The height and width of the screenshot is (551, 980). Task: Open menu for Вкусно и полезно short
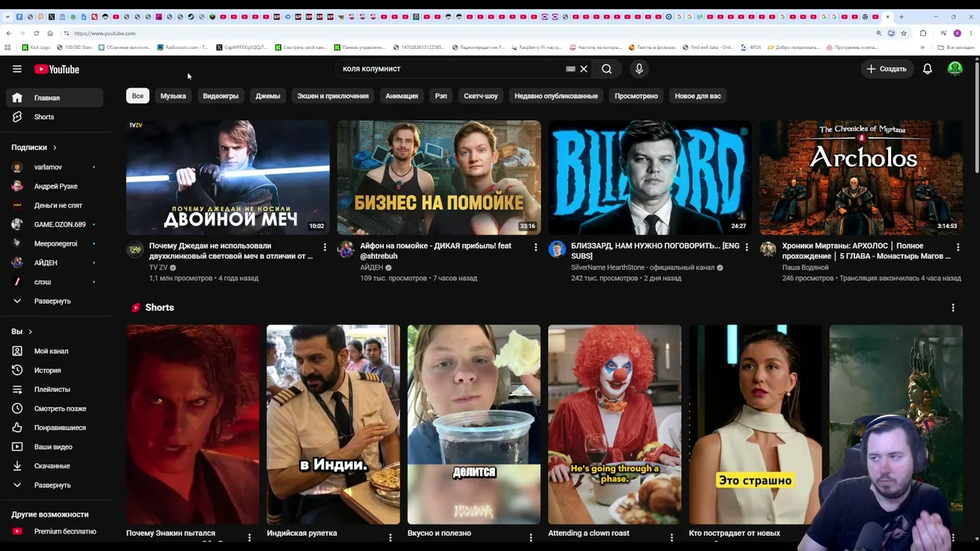click(531, 538)
